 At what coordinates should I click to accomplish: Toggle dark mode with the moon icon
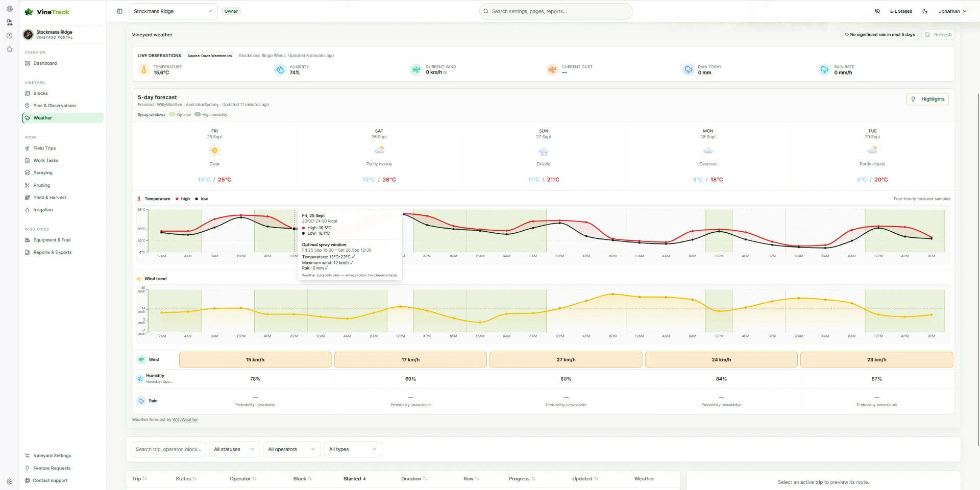click(925, 11)
